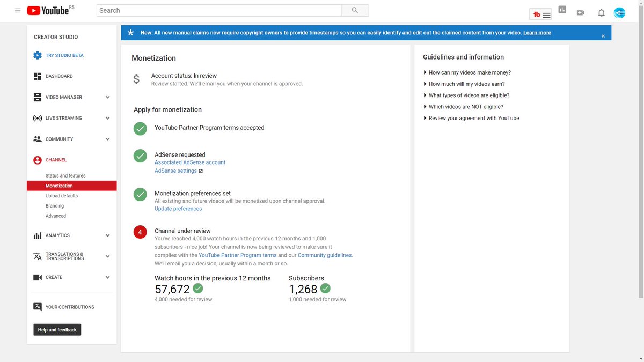Screen dimensions: 644x362
Task: Open the account avatar menu
Action: [x=620, y=13]
